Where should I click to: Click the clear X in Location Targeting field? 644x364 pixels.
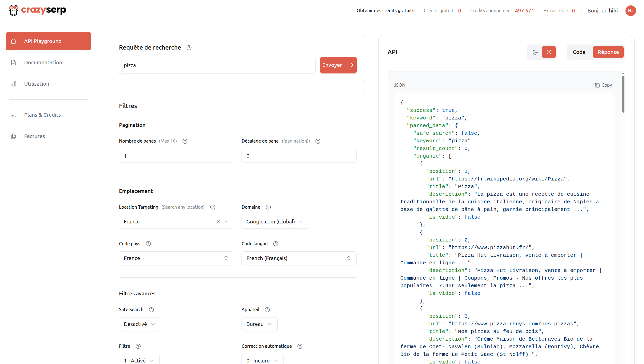point(218,222)
